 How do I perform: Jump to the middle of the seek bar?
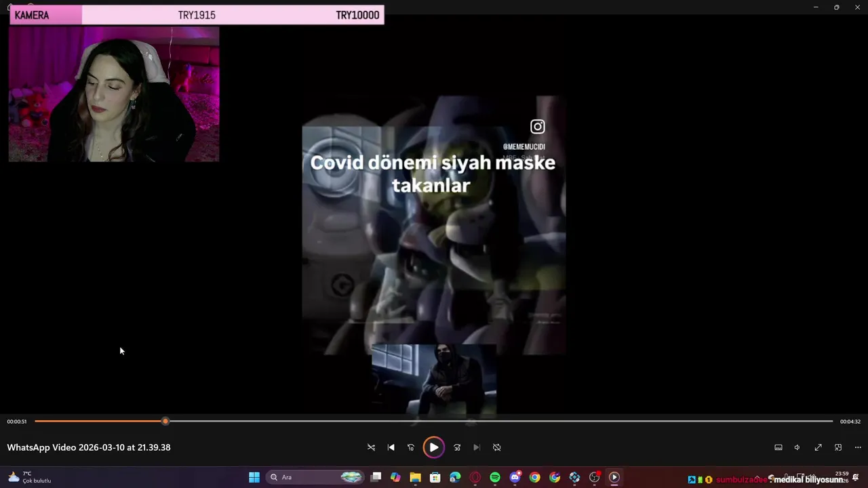(x=434, y=422)
